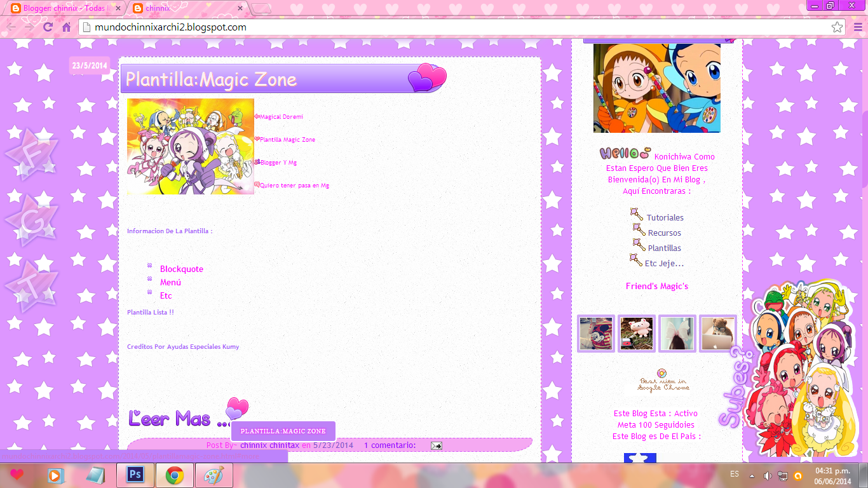This screenshot has height=488, width=868.
Task: Click the Menú bullet item
Action: point(170,282)
